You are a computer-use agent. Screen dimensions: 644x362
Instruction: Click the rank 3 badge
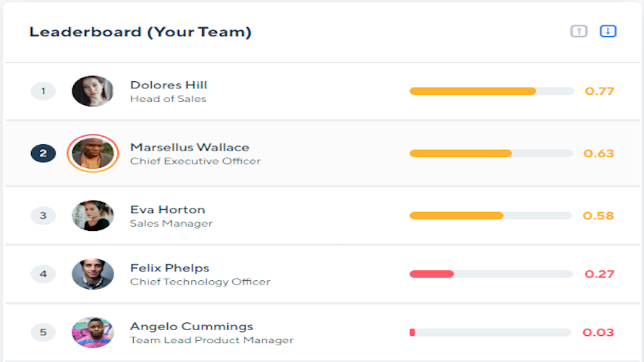(43, 216)
